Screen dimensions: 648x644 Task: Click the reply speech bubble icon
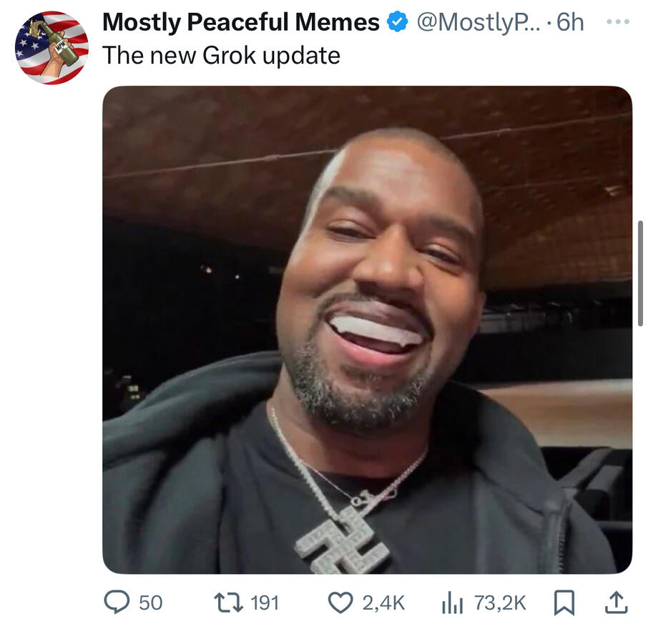pos(116,603)
